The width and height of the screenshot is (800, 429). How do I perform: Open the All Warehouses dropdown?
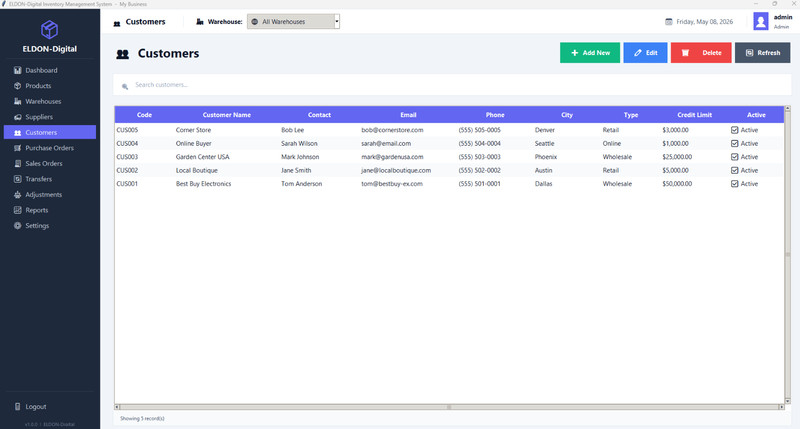[x=293, y=21]
